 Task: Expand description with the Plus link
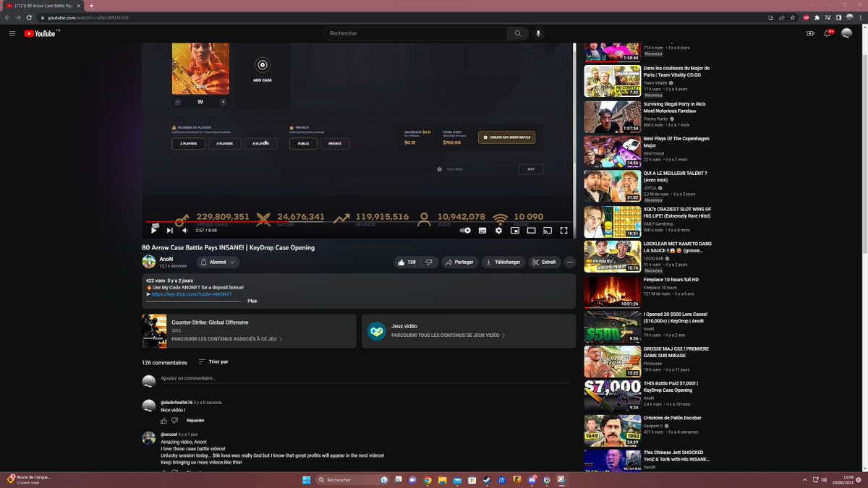252,301
